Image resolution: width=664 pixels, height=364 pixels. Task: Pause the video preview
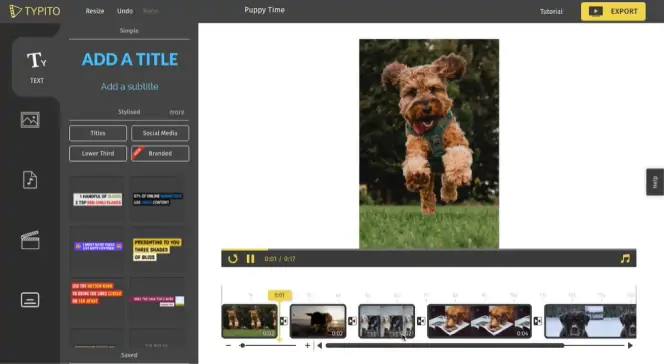coord(250,259)
